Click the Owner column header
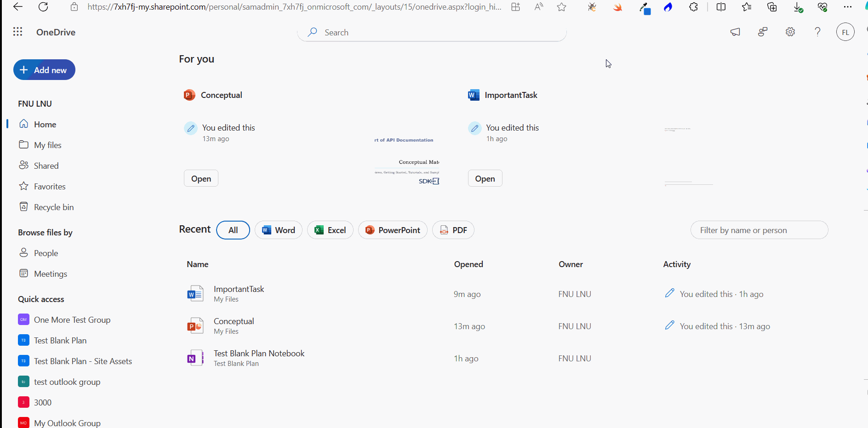Image resolution: width=868 pixels, height=428 pixels. (571, 264)
